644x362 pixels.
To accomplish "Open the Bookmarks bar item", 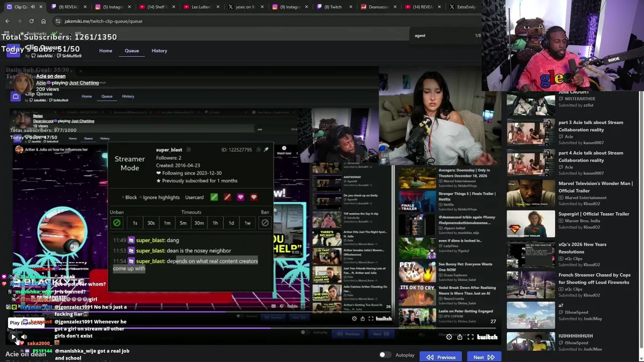I will click(x=34, y=33).
